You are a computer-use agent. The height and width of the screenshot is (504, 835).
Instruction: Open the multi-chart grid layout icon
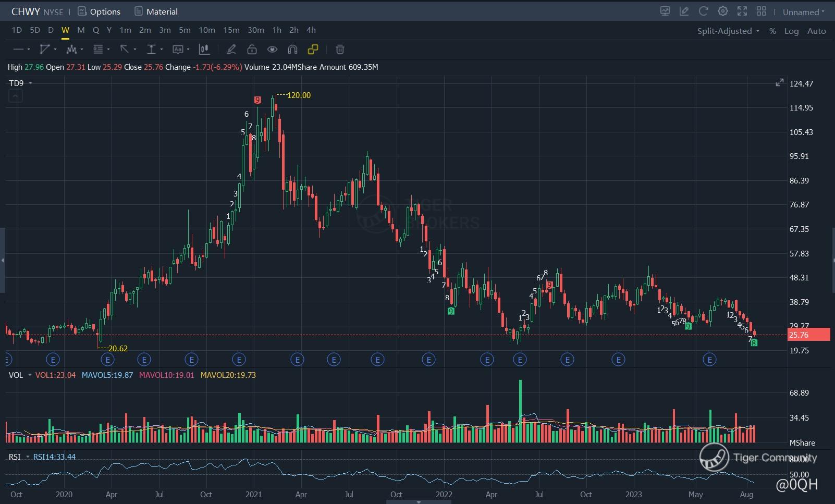[761, 11]
